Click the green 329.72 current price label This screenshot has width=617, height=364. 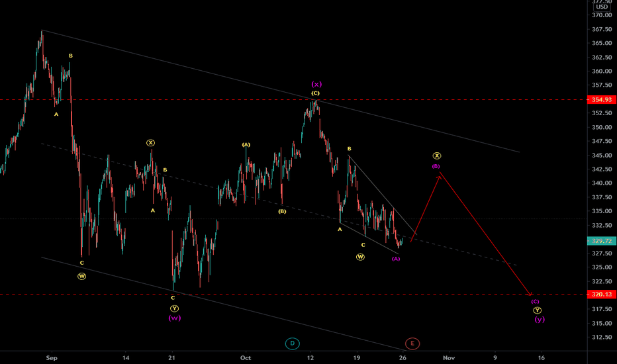[602, 241]
